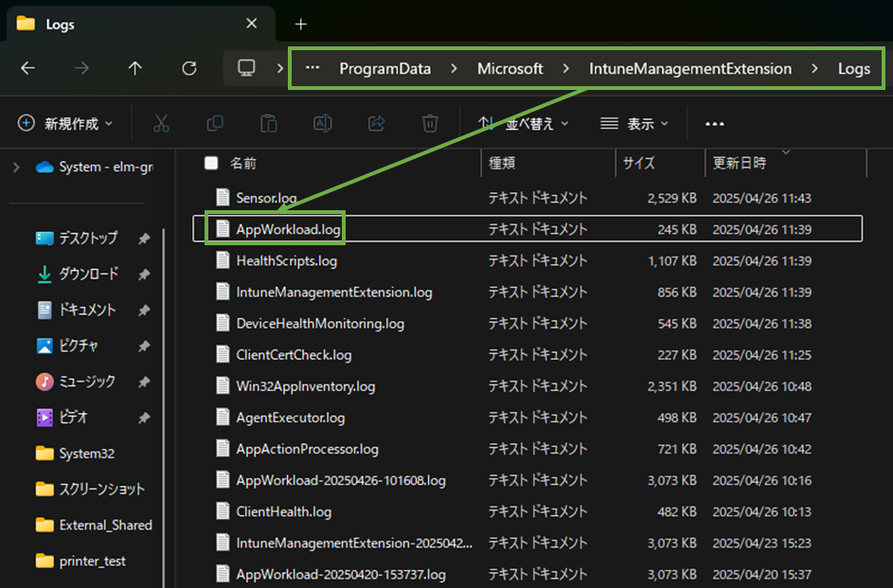Click the Cut scissors icon
This screenshot has height=588, width=893.
tap(161, 123)
